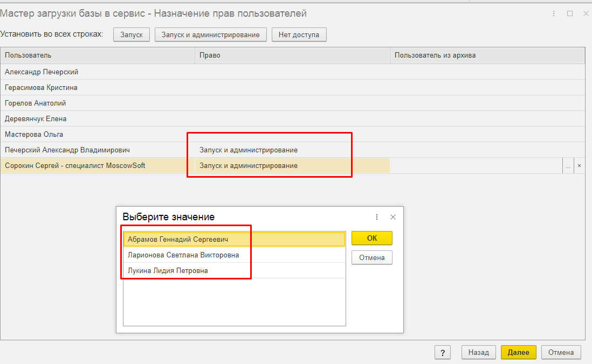Screen dimensions: 592x364
Task: Select "Ларионова Светлана Викторовна" in the list
Action: [x=183, y=255]
